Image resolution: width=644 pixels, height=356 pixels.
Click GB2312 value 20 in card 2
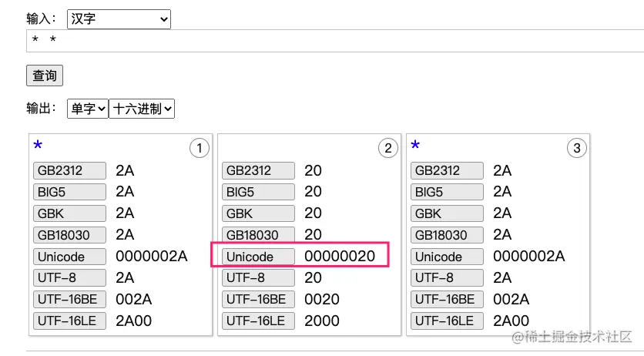coord(313,170)
